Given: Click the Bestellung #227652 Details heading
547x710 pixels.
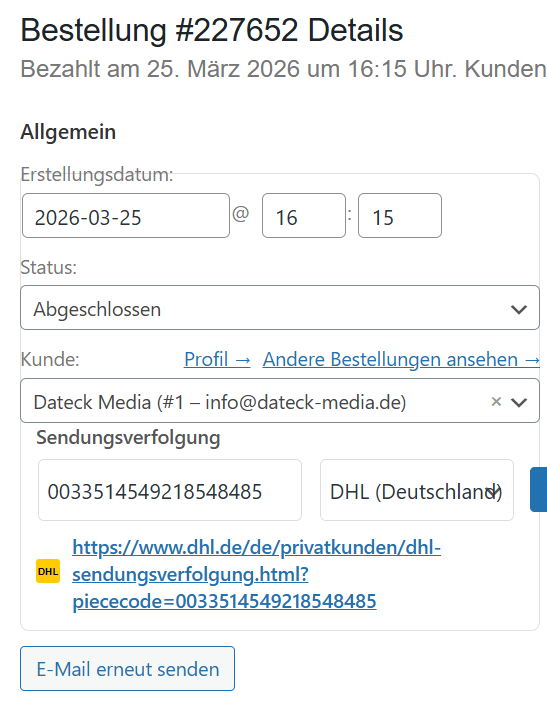Looking at the screenshot, I should (212, 31).
